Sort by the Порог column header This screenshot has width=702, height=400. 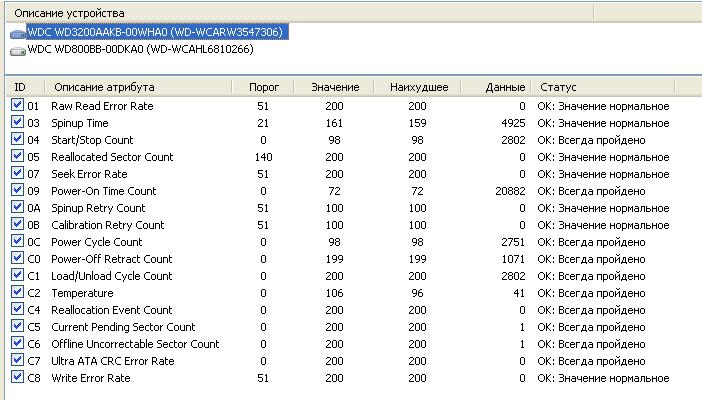(263, 87)
